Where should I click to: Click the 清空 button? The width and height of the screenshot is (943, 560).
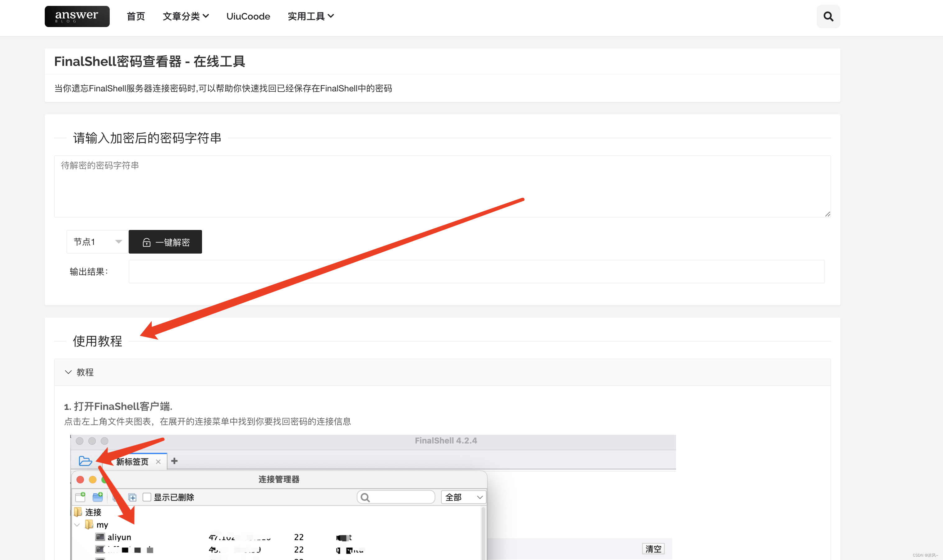[x=653, y=549]
